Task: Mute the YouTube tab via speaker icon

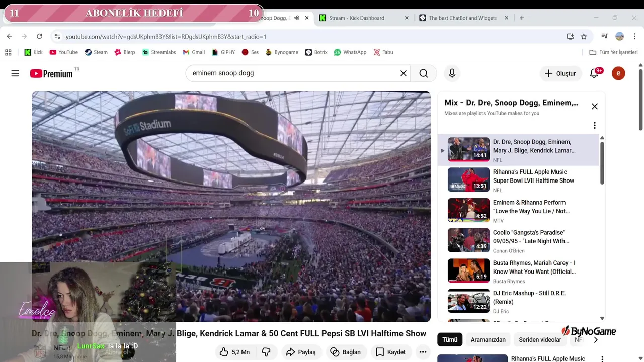Action: pyautogui.click(x=297, y=18)
